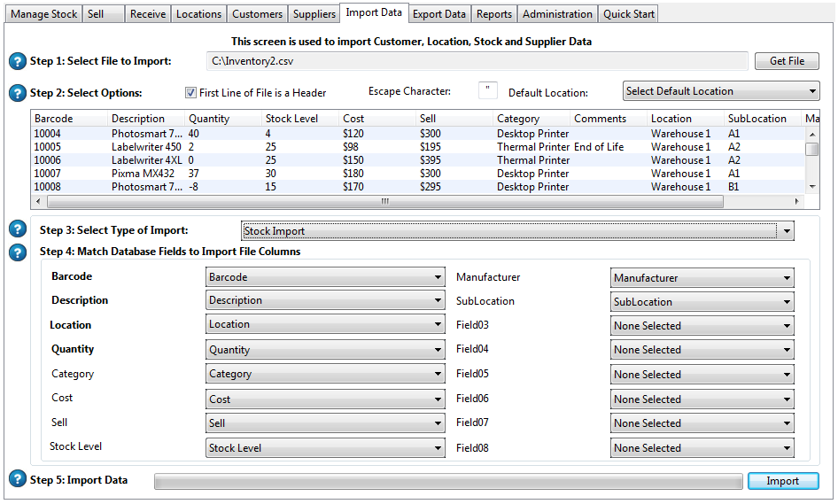The image size is (838, 504).
Task: Open the Field03 None Selected dropdown
Action: pos(702,326)
